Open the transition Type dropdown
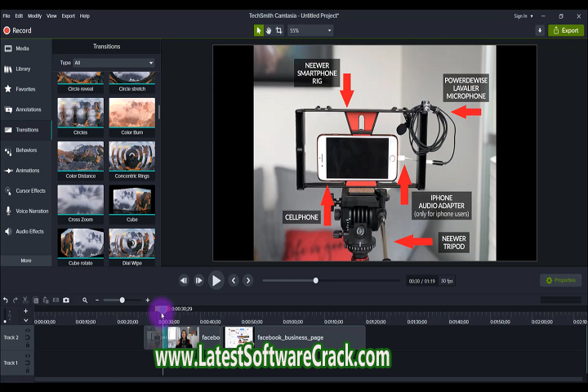The image size is (588, 392). coord(114,62)
